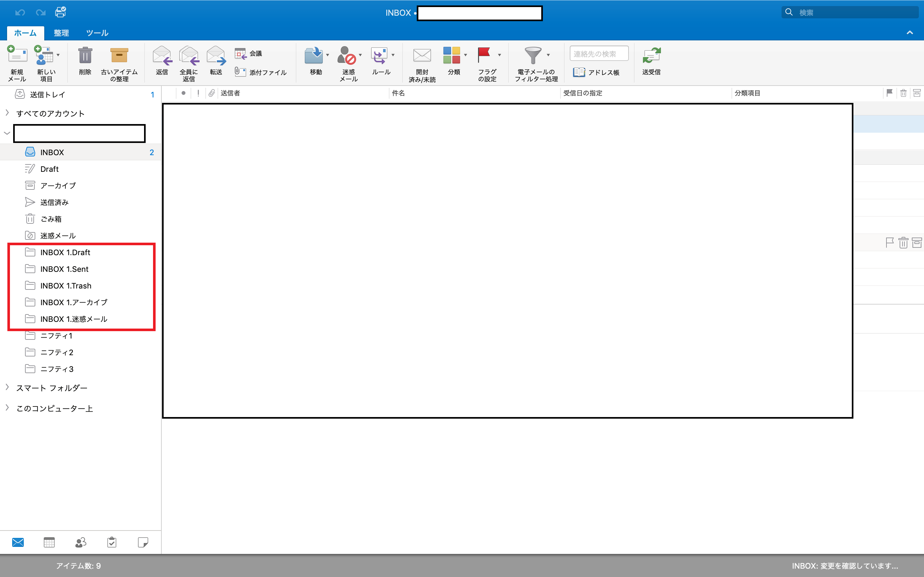Click the Reply All (全員に返信) icon
924x577 pixels.
click(189, 56)
